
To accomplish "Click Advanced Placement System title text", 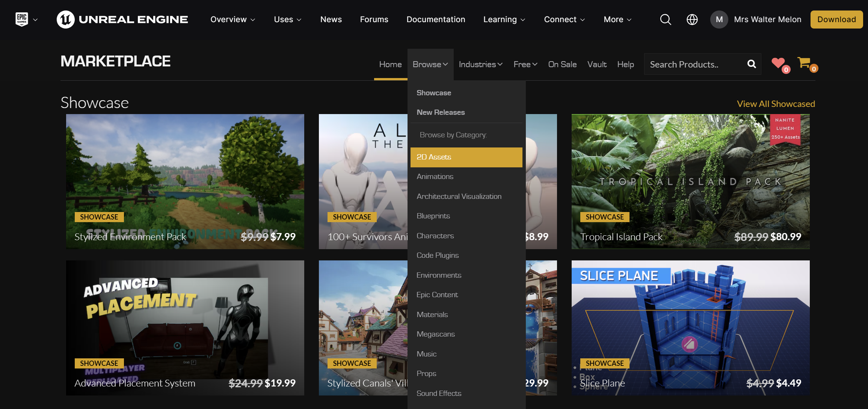I will tap(135, 383).
